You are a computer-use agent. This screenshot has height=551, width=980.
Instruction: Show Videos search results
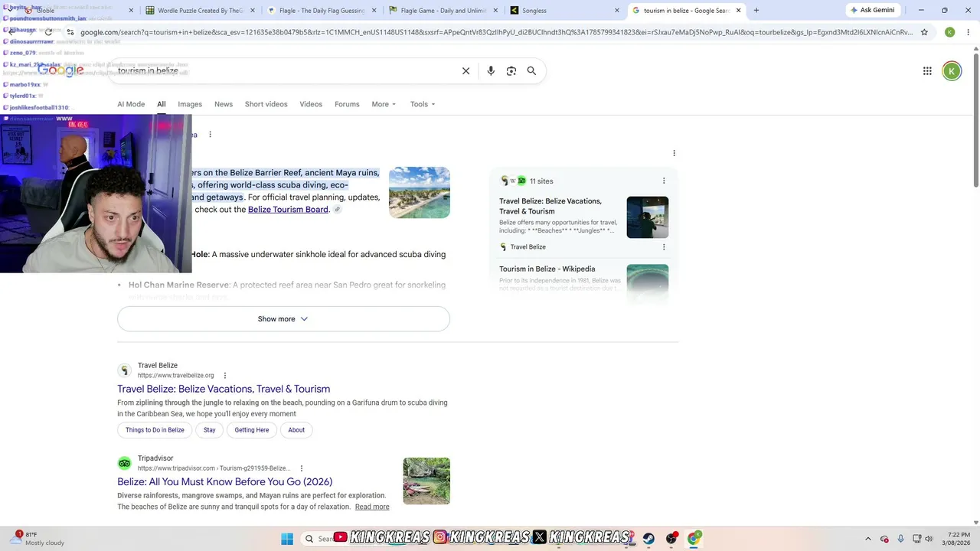click(x=311, y=104)
